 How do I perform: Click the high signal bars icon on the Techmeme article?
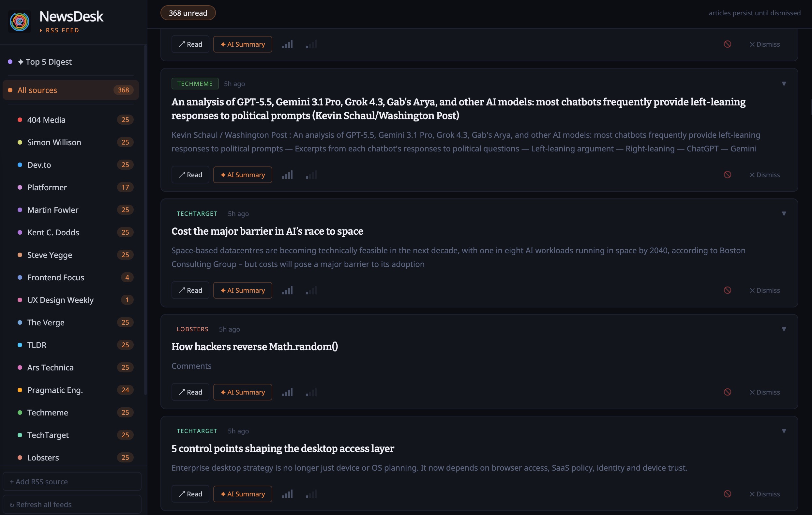(x=287, y=175)
